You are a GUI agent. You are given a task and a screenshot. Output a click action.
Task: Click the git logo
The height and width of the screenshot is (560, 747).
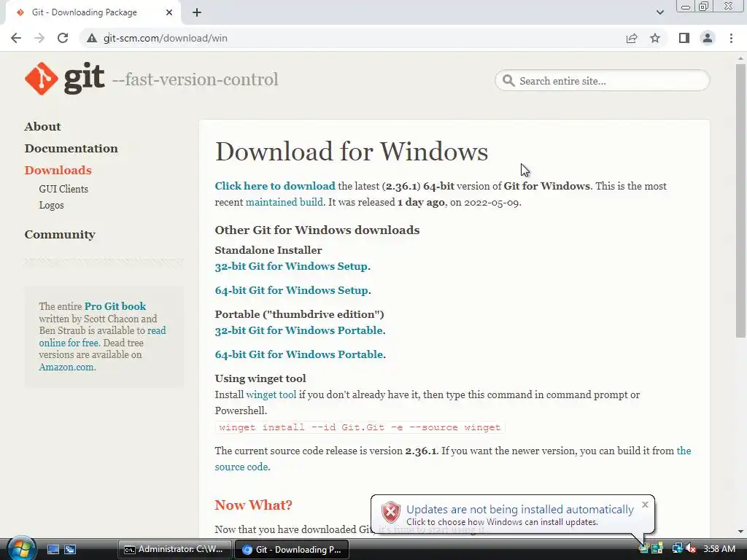(65, 79)
